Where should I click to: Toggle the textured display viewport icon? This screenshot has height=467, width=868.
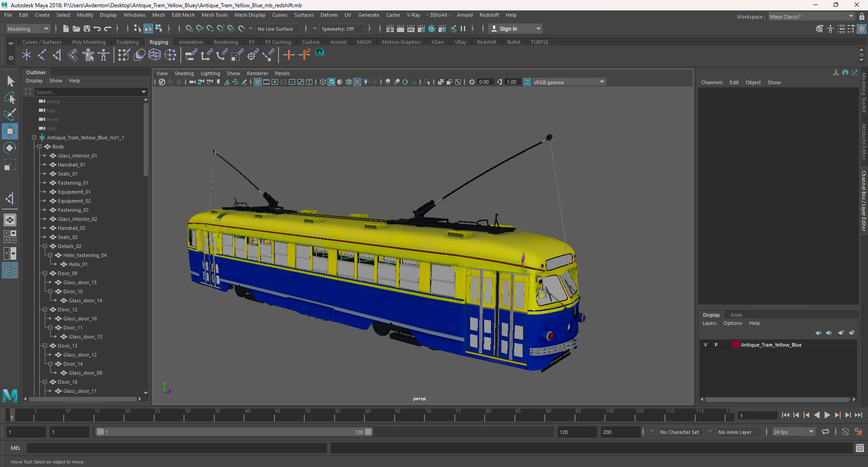[357, 82]
